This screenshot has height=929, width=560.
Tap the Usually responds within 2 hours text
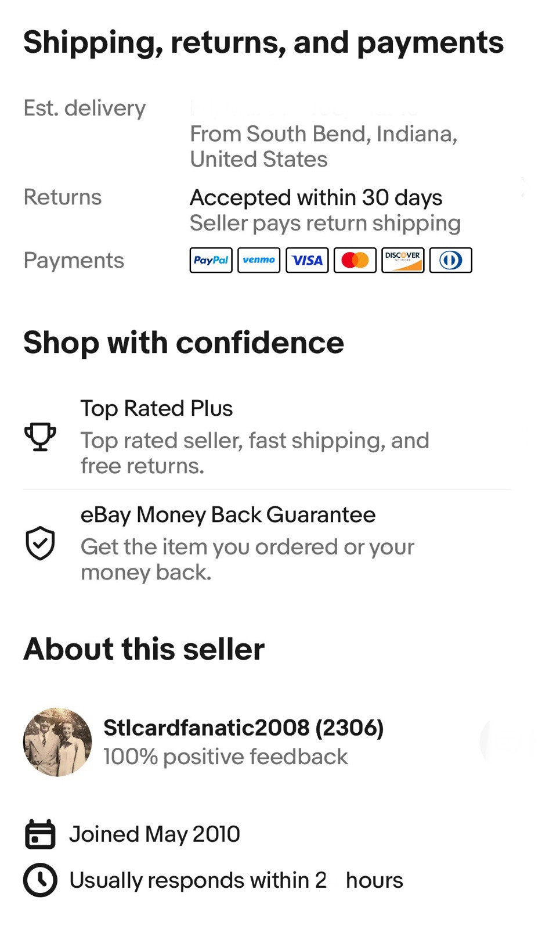point(236,880)
